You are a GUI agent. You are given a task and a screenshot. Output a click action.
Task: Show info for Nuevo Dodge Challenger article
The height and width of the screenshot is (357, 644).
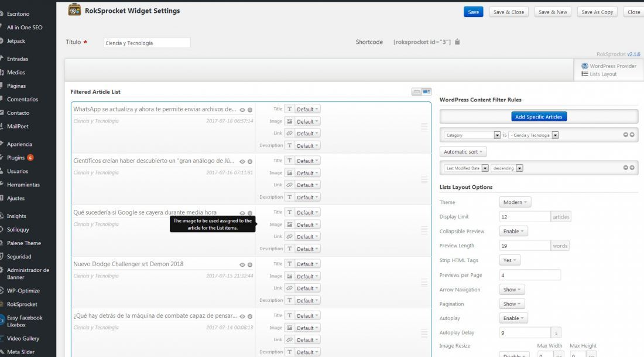tap(250, 265)
